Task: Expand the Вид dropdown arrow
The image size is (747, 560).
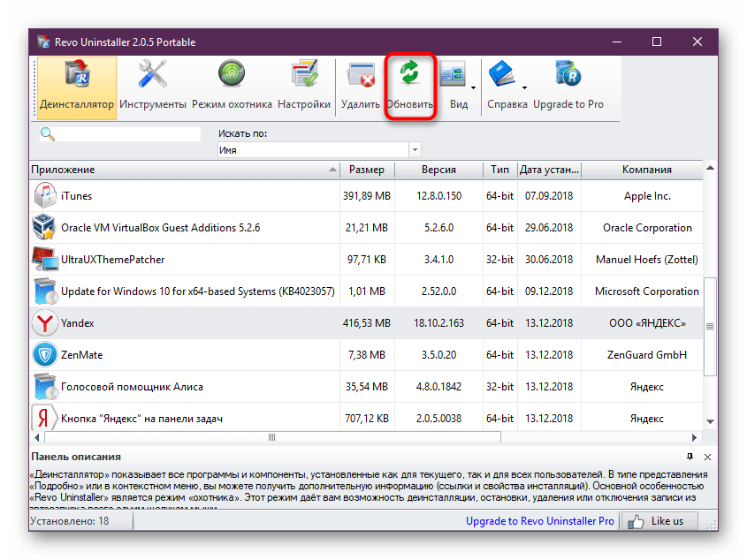Action: pyautogui.click(x=473, y=87)
